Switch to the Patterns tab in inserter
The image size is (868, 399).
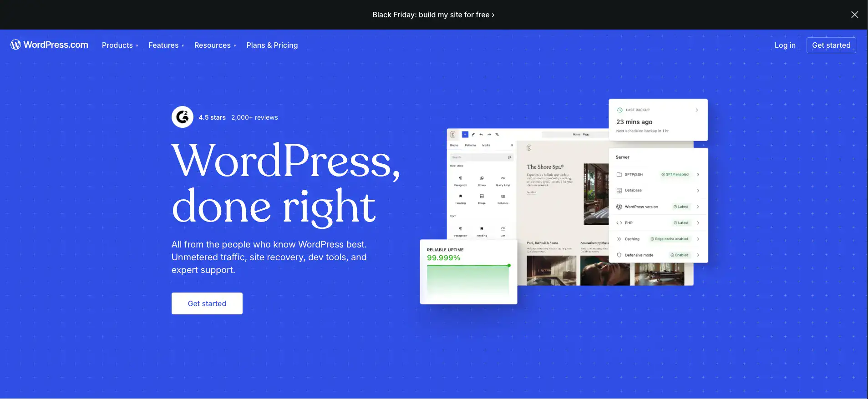click(470, 145)
